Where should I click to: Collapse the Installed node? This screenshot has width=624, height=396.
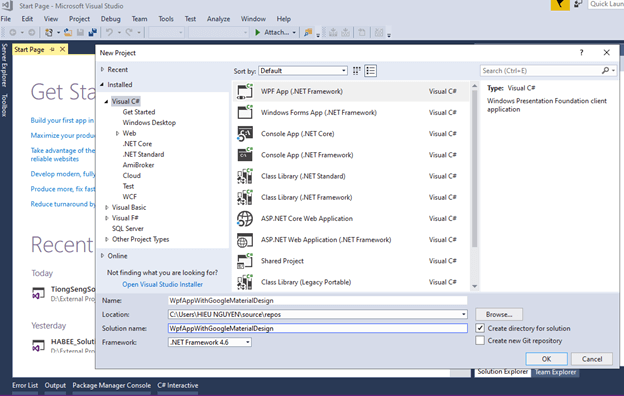102,84
